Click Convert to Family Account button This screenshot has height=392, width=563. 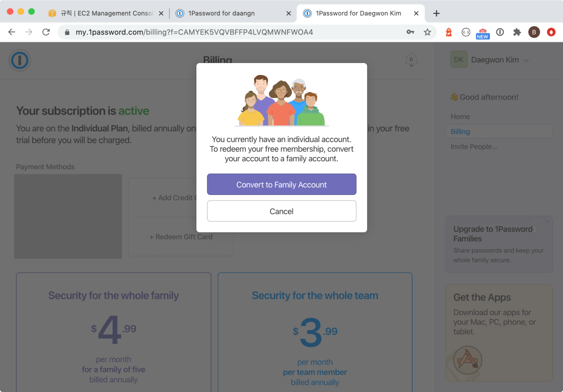281,184
